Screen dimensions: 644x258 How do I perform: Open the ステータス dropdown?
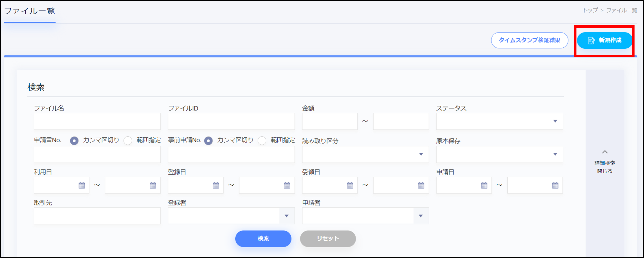[499, 121]
